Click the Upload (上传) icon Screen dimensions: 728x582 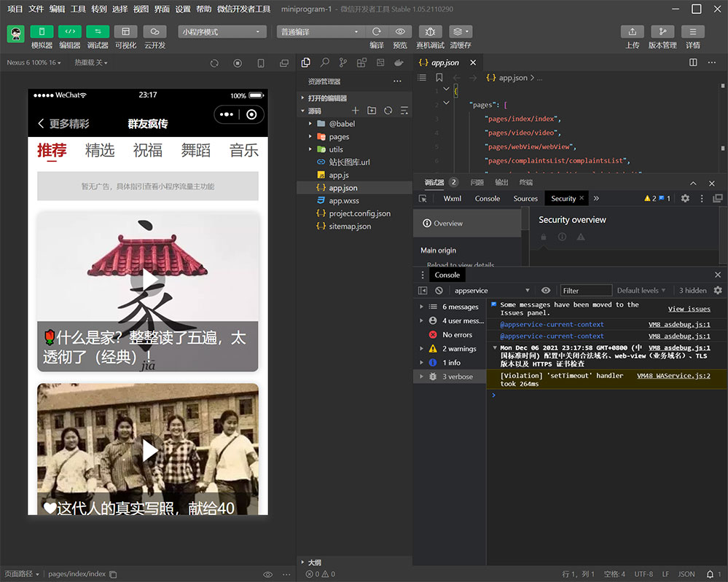(x=632, y=32)
